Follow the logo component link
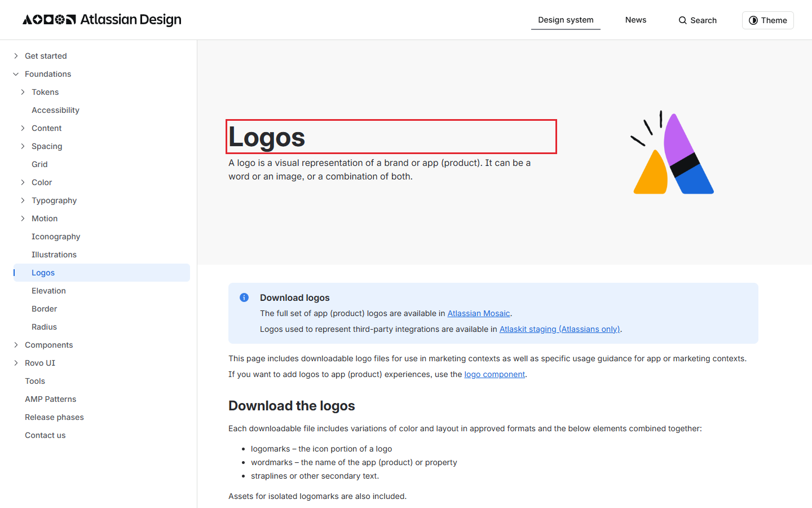 pos(495,374)
